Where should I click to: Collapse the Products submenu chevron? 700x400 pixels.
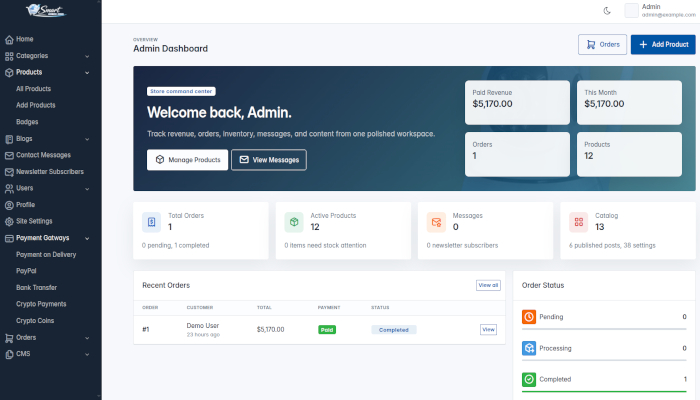[x=87, y=73]
